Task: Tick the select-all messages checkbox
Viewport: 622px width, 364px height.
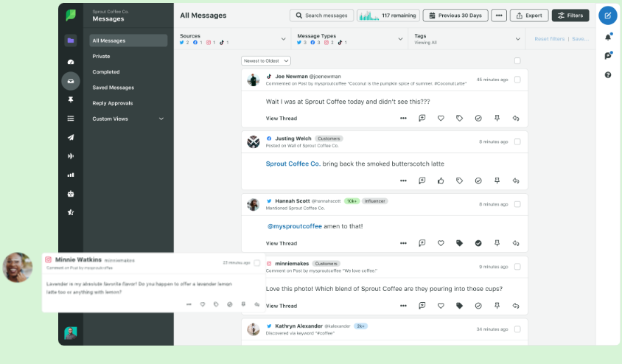Action: pyautogui.click(x=517, y=60)
